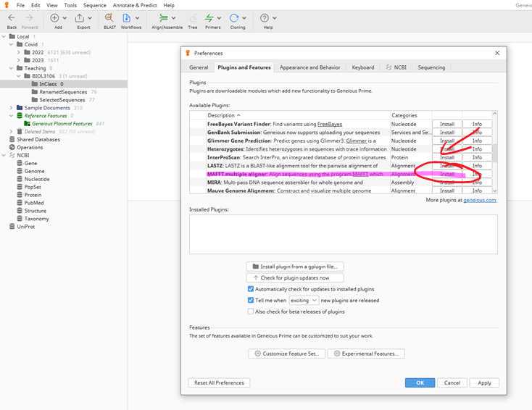Open the File menu

(x=20, y=5)
